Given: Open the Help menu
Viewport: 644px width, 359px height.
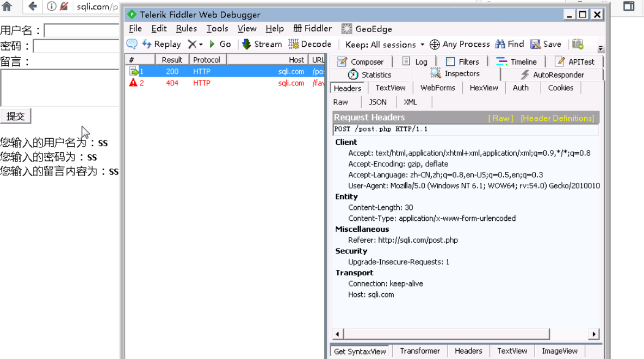Looking at the screenshot, I should click(274, 29).
